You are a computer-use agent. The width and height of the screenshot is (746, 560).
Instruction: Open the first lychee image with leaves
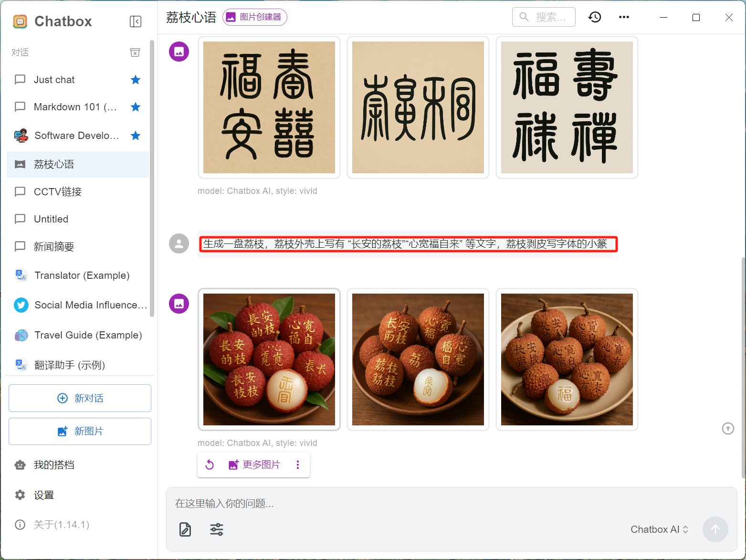pos(269,359)
